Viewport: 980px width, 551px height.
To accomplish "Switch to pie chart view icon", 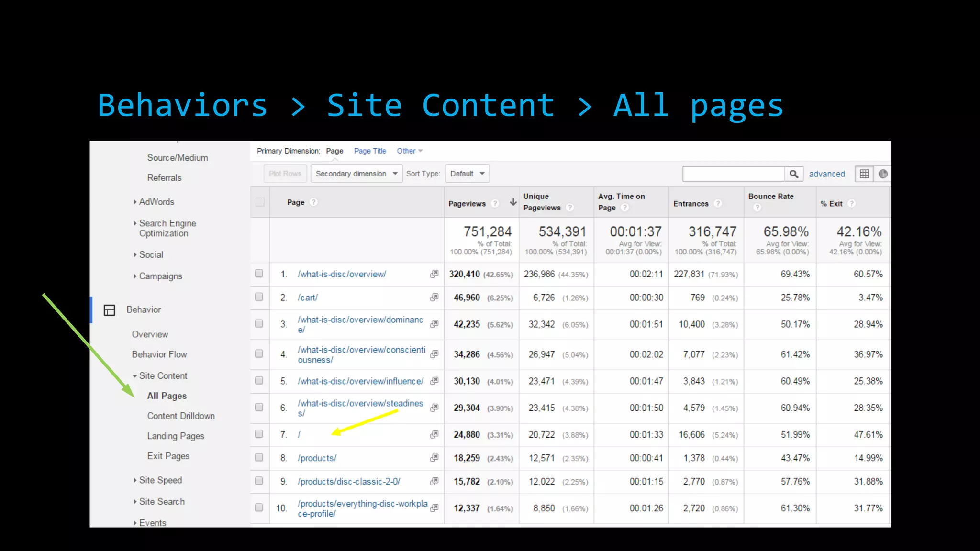I will pos(883,174).
